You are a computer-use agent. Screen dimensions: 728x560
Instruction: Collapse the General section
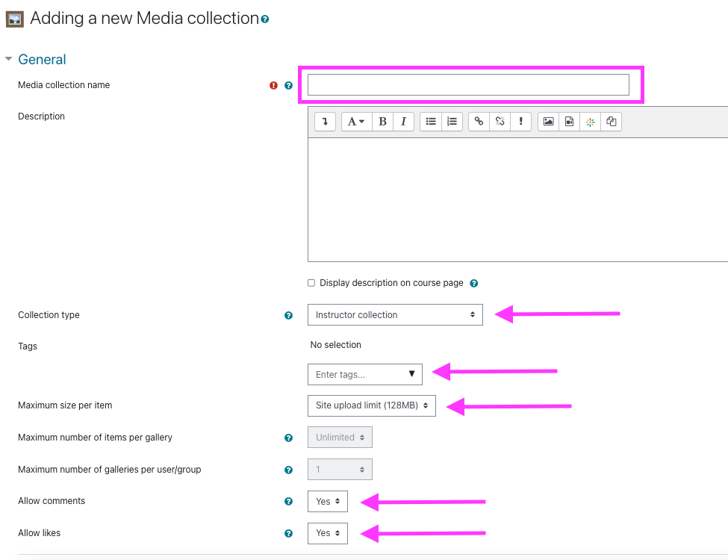(8, 59)
